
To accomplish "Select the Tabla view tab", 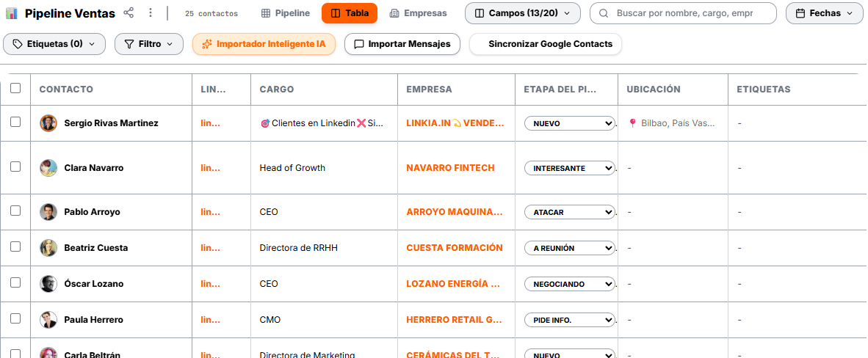I will [350, 13].
